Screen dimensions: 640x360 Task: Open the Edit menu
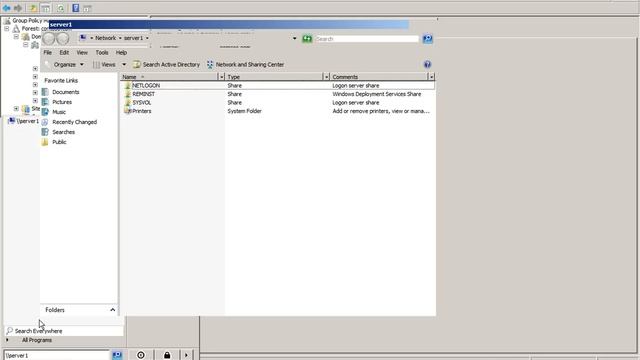pyautogui.click(x=64, y=53)
